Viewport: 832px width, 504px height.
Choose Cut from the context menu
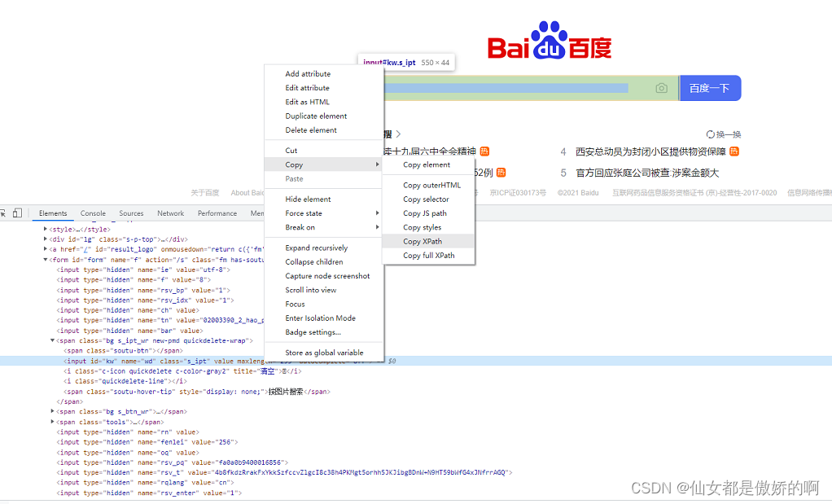point(324,151)
